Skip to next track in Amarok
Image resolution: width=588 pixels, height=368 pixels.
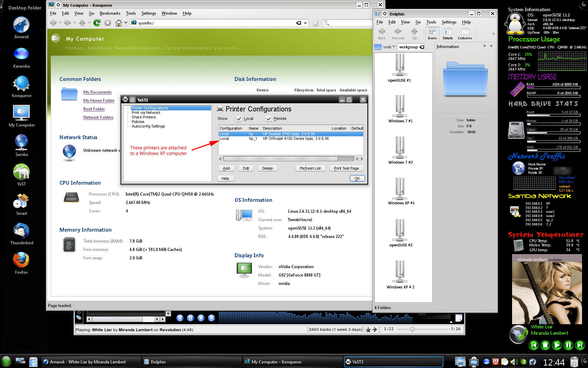[x=211, y=318]
